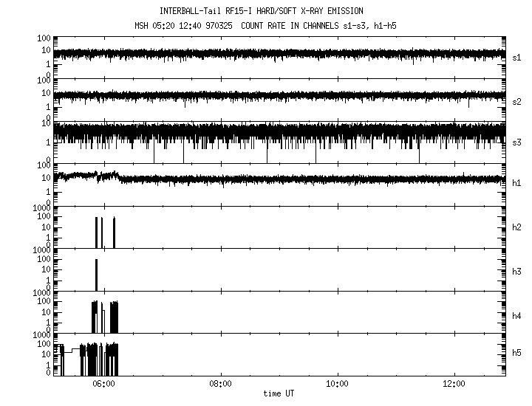
Task: Click the INTERBALL-Tail RF15-I plot title
Action: coord(261,11)
